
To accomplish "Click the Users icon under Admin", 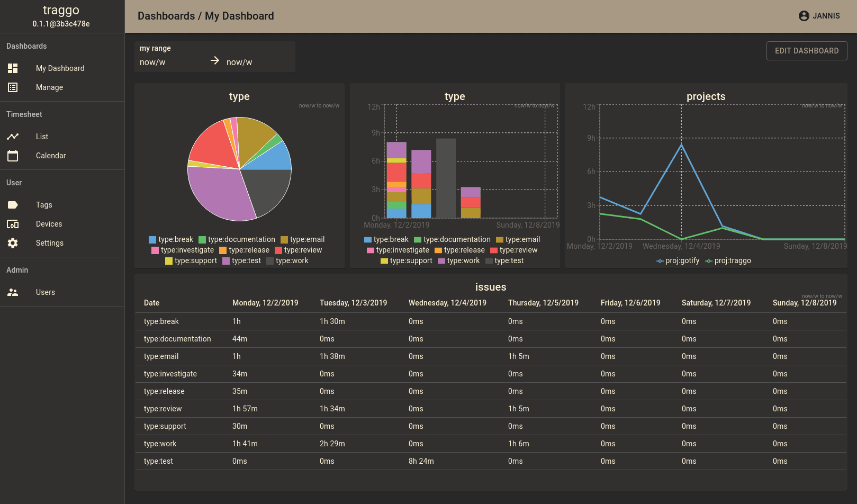I will pyautogui.click(x=13, y=292).
